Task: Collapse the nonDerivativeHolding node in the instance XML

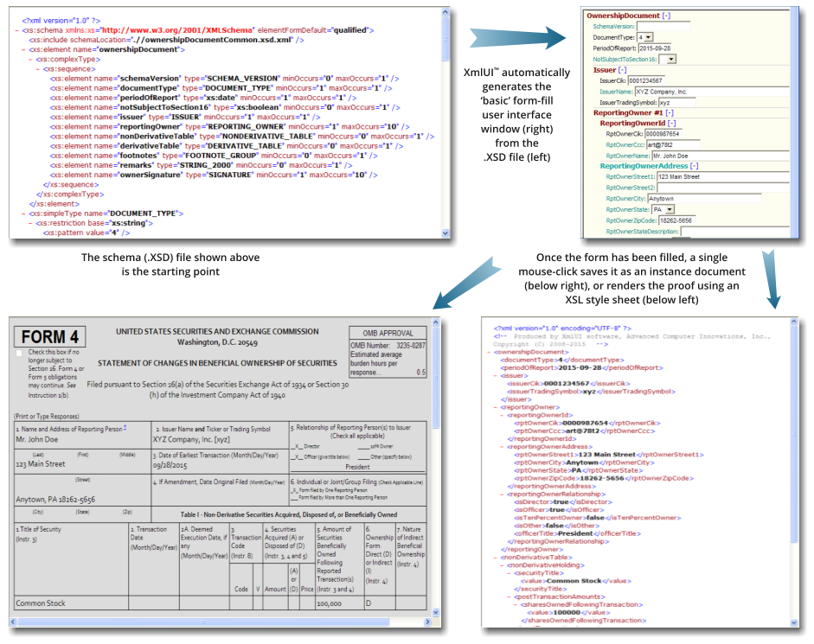Action: click(x=503, y=565)
